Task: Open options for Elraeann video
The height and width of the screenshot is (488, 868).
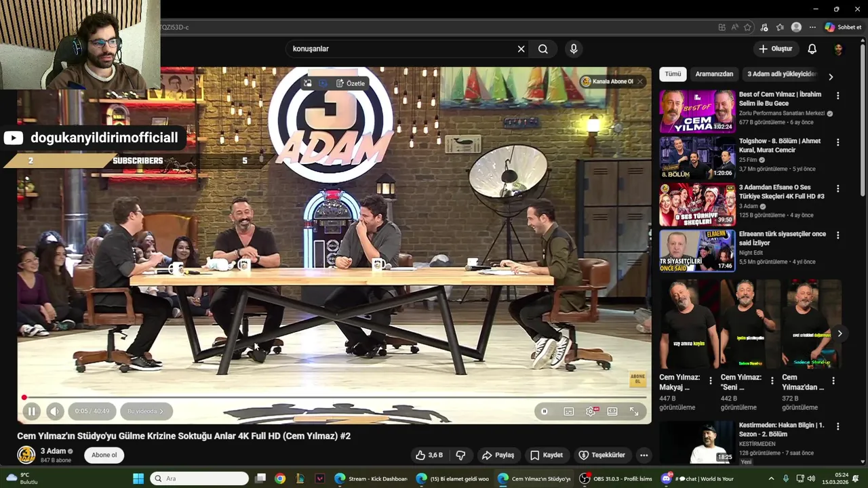Action: pos(837,235)
